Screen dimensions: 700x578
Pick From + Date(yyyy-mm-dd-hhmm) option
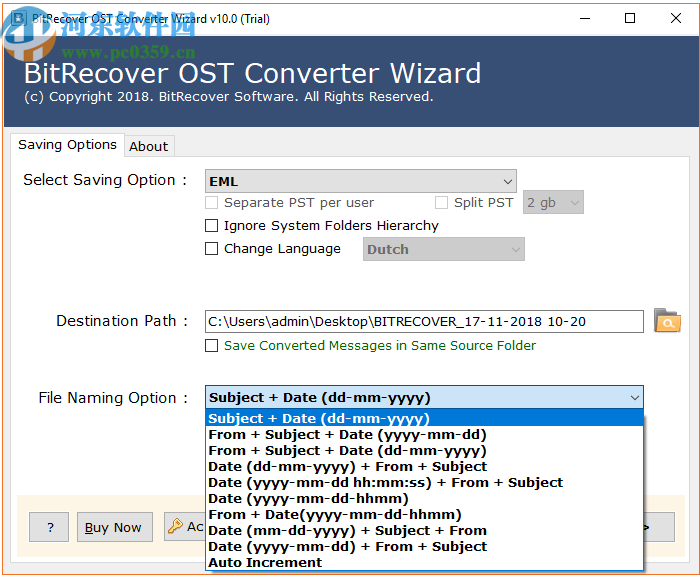(x=424, y=515)
